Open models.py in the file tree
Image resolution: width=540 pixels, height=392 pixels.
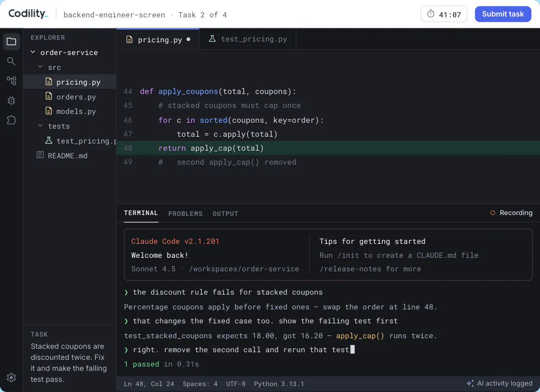pyautogui.click(x=70, y=111)
